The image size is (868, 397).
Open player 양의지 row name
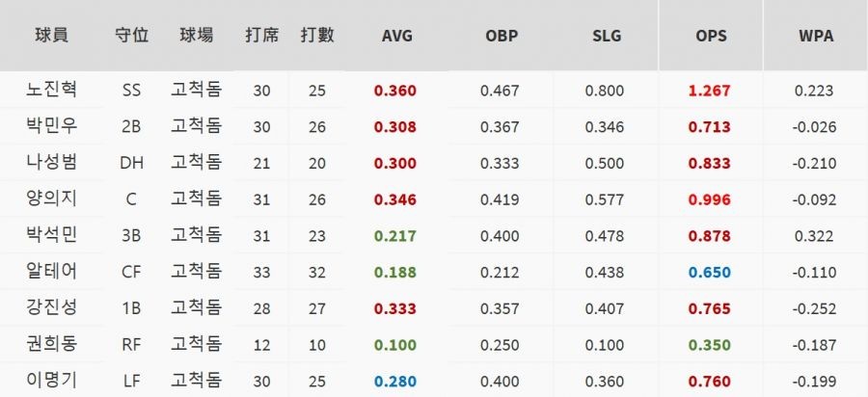[x=51, y=198]
